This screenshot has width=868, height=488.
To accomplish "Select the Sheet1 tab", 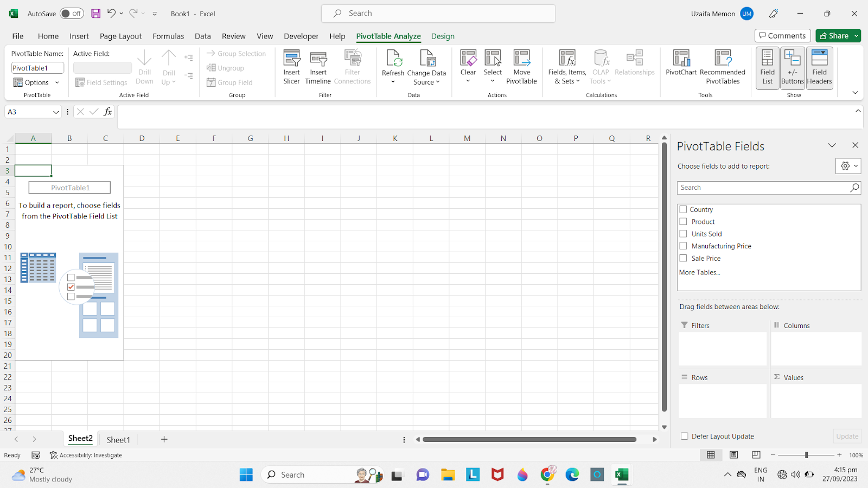I will (x=118, y=440).
